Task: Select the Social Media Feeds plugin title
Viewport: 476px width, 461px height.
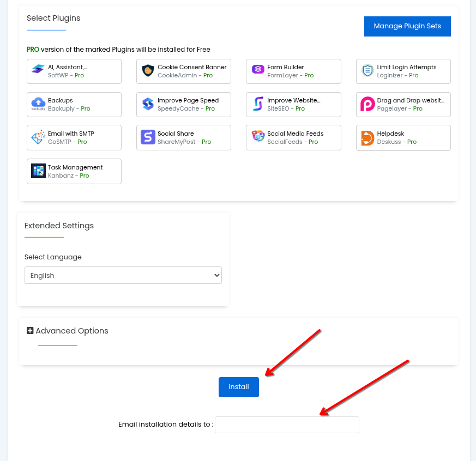Action: click(x=295, y=134)
